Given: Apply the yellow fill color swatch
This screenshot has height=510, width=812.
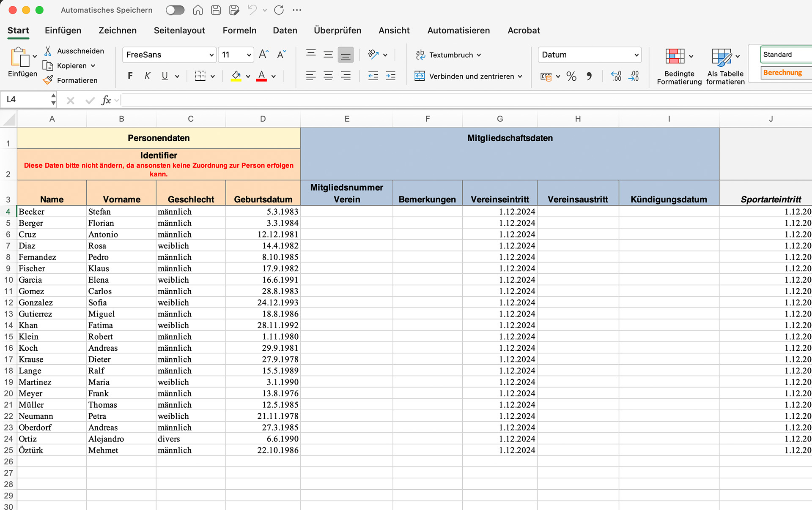Looking at the screenshot, I should (x=236, y=76).
